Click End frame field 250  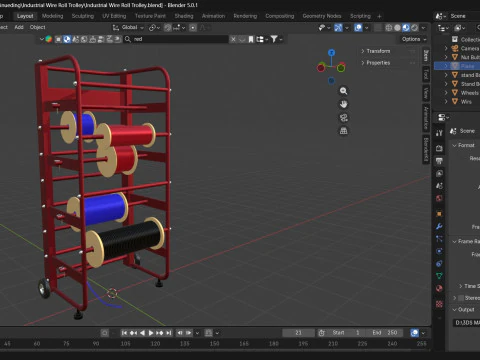386,333
